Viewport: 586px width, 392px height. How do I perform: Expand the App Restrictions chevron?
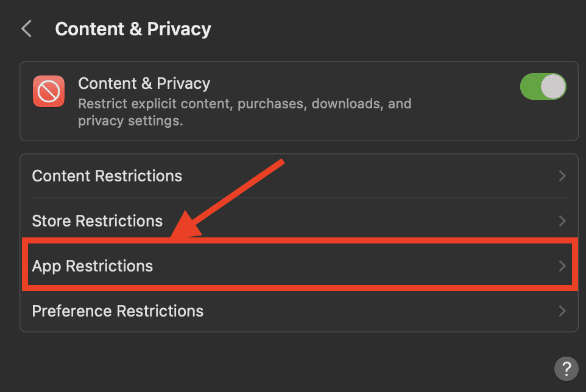(562, 266)
